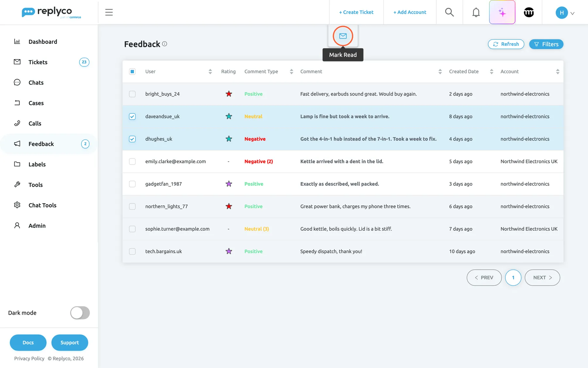Check the bright_buys_24 row checkbox
The width and height of the screenshot is (588, 368).
tap(132, 94)
